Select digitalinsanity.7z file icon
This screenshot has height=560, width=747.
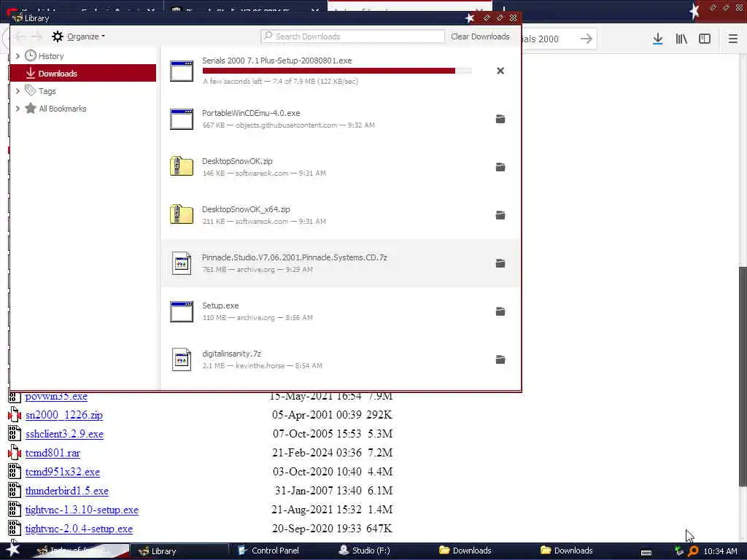point(182,359)
